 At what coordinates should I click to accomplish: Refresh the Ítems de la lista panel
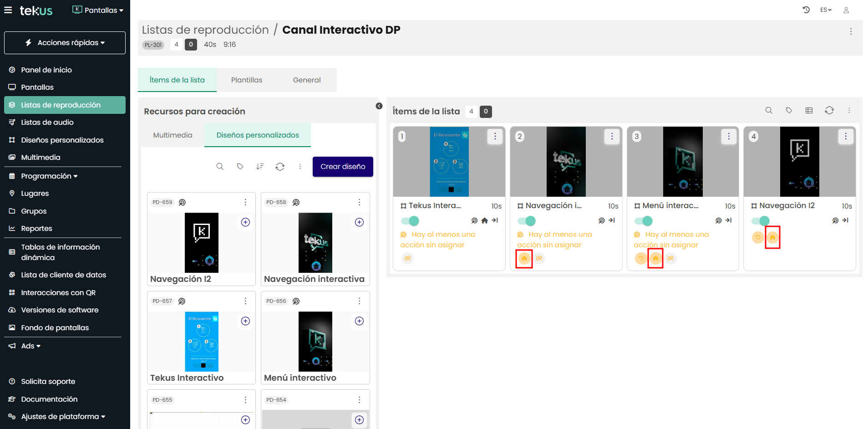point(829,110)
